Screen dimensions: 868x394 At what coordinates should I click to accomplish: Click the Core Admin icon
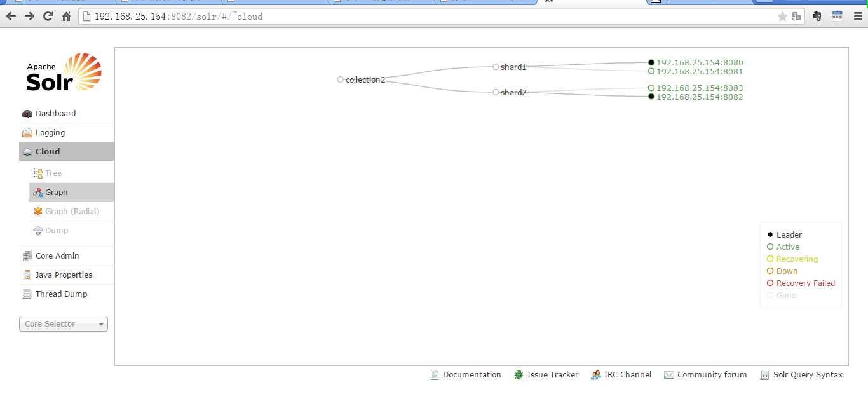27,256
